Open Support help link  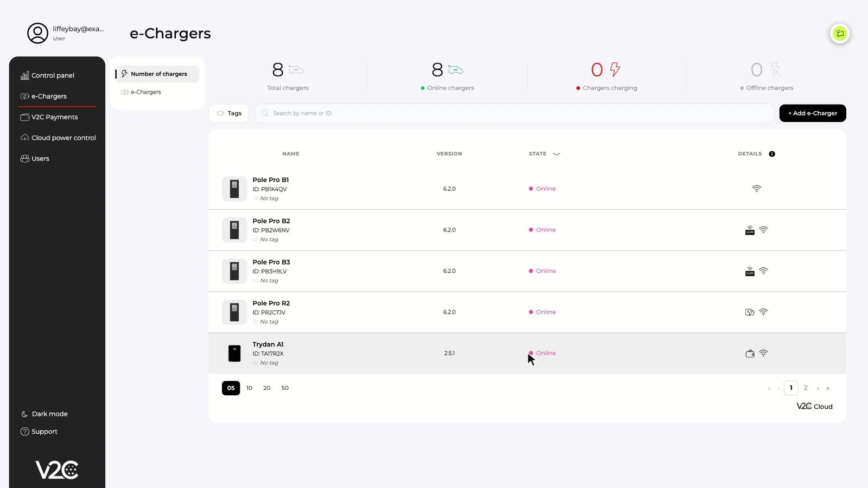(39, 432)
